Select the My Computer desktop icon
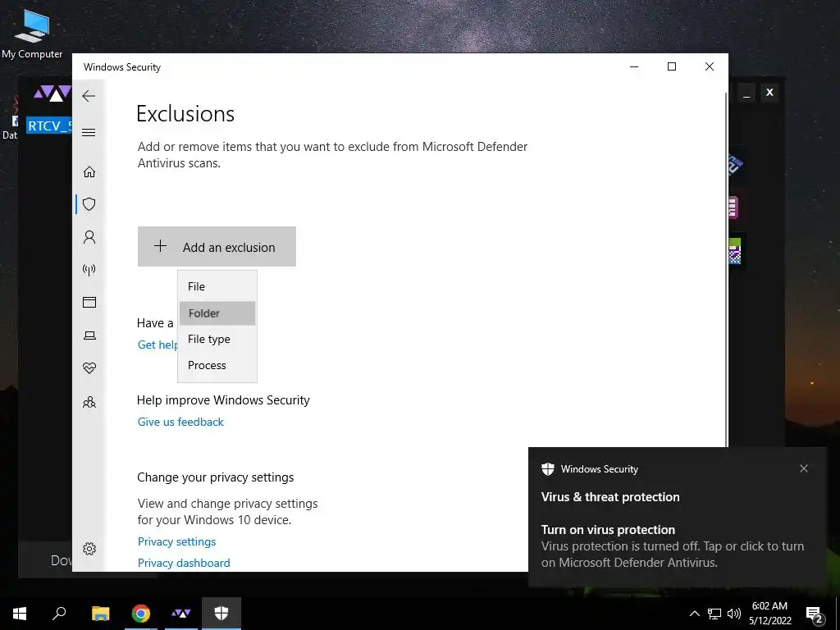 (32, 34)
